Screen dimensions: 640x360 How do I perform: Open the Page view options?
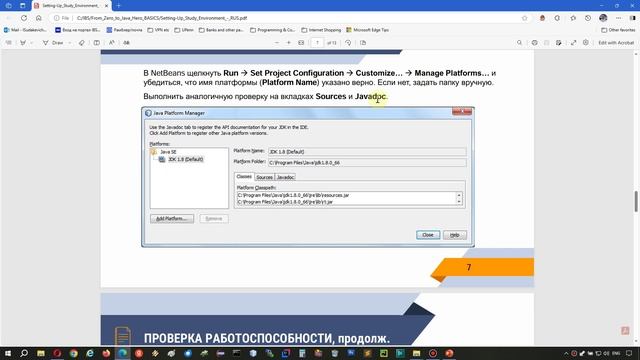pyautogui.click(x=363, y=42)
